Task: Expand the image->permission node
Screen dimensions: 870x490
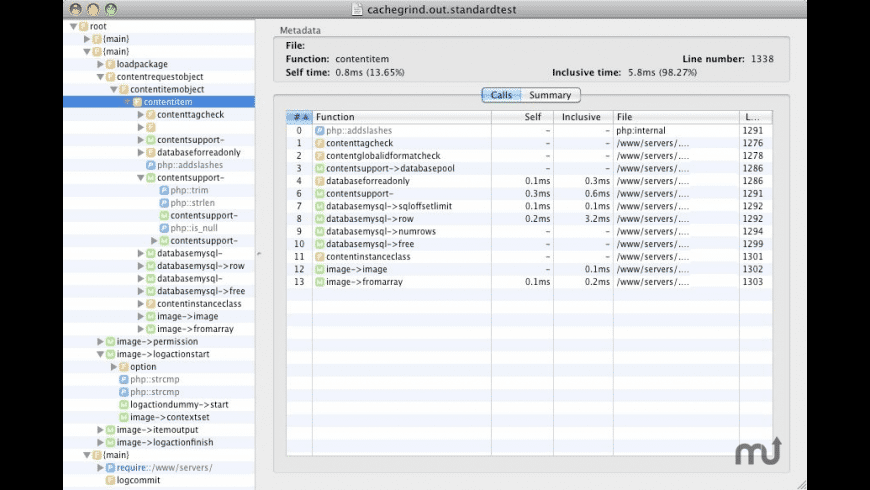Action: pyautogui.click(x=100, y=342)
